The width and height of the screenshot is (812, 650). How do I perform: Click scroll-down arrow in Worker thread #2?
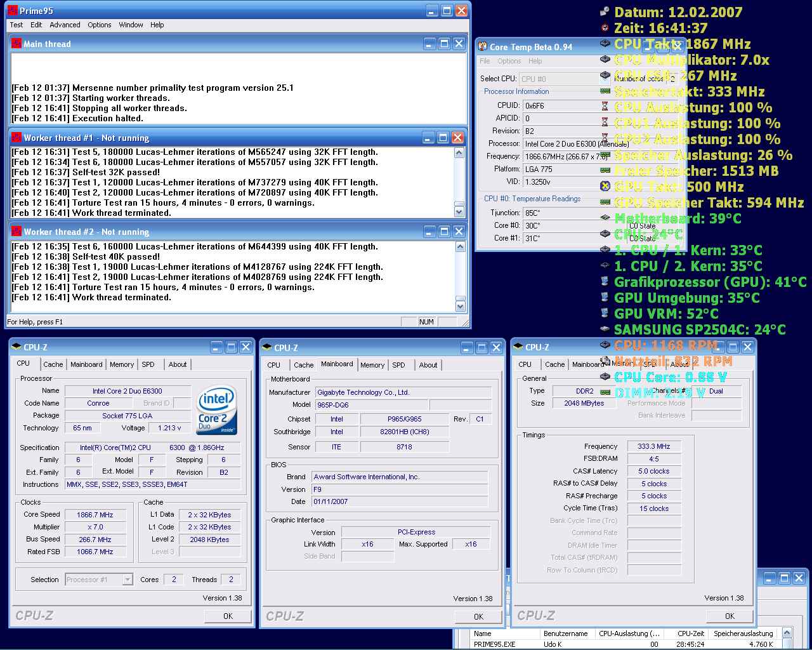460,306
